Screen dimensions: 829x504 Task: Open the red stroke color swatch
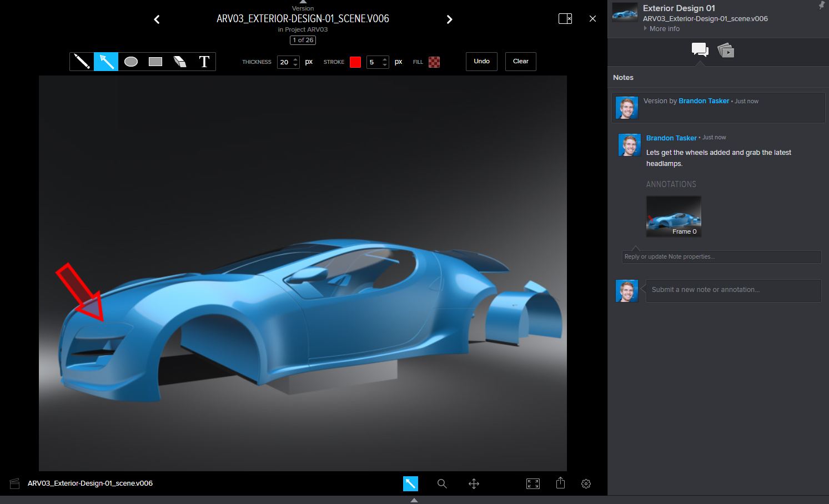[x=355, y=62]
